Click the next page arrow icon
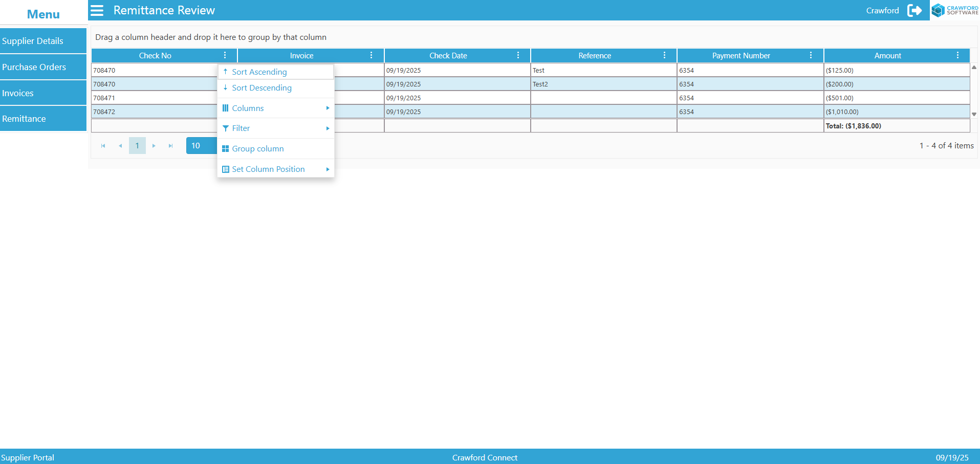980x464 pixels. 154,145
